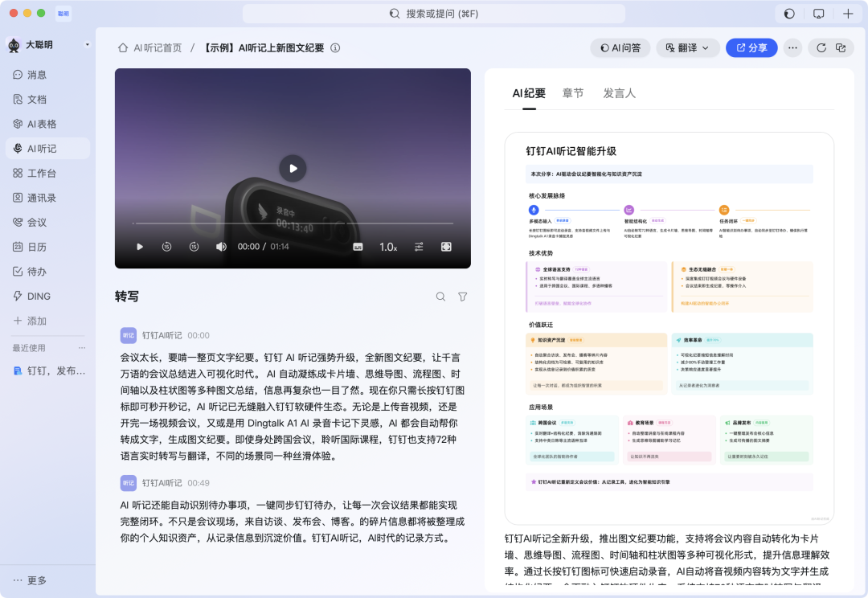Enter video fullscreen mode
The height and width of the screenshot is (598, 868).
click(x=446, y=247)
